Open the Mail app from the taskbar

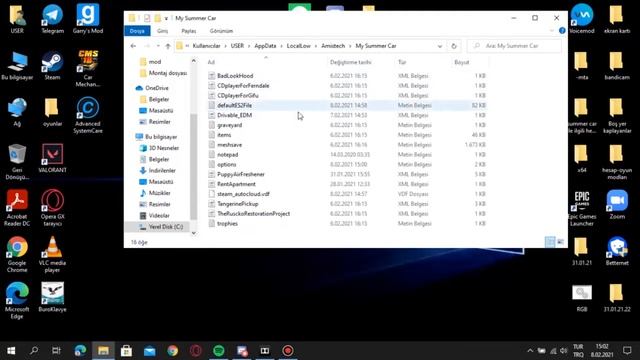[149, 351]
